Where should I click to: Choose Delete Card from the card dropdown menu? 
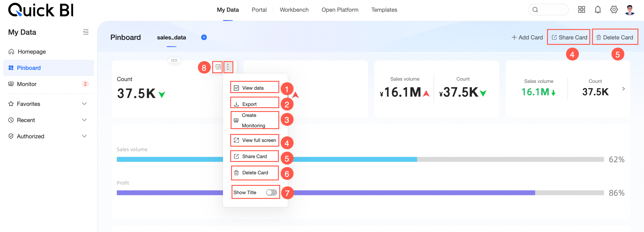(x=254, y=173)
